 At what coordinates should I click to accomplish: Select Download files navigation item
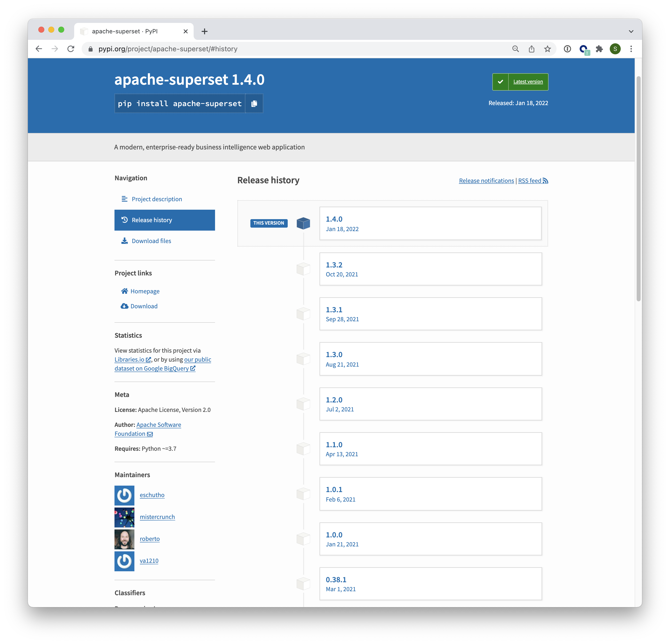click(151, 241)
